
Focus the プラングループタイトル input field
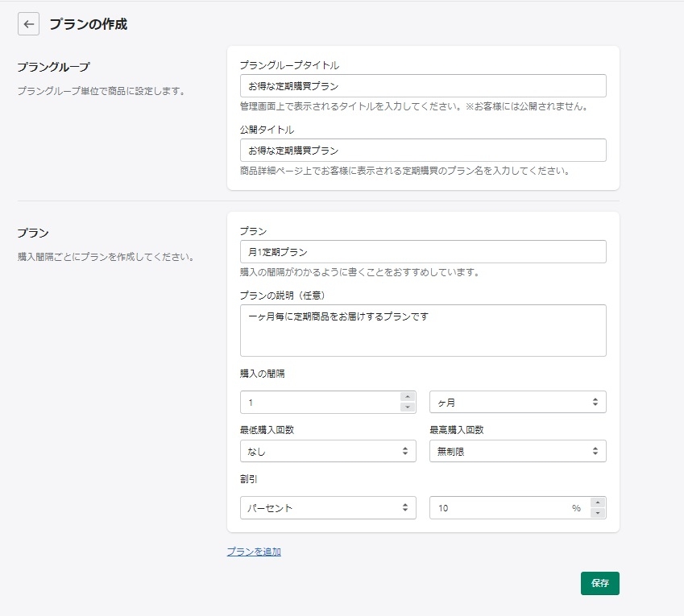(x=422, y=86)
